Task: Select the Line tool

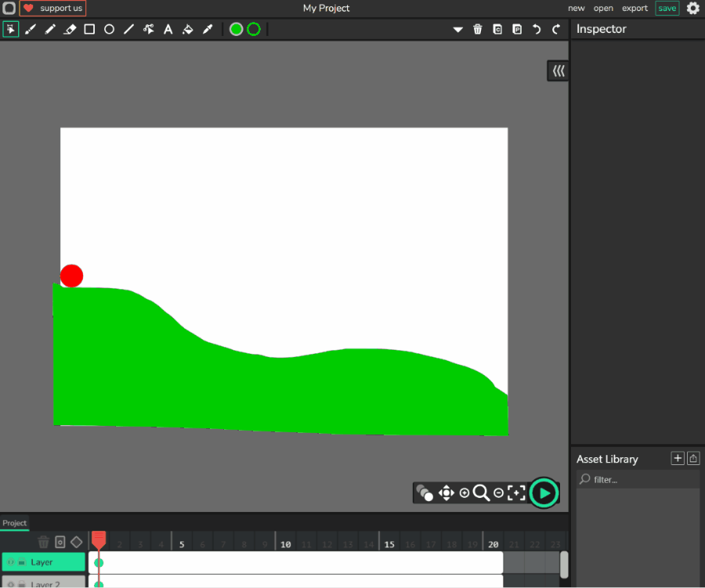Action: pos(128,29)
